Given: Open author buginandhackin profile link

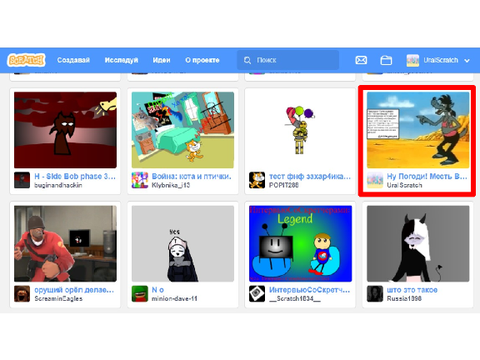Looking at the screenshot, I should point(58,185).
